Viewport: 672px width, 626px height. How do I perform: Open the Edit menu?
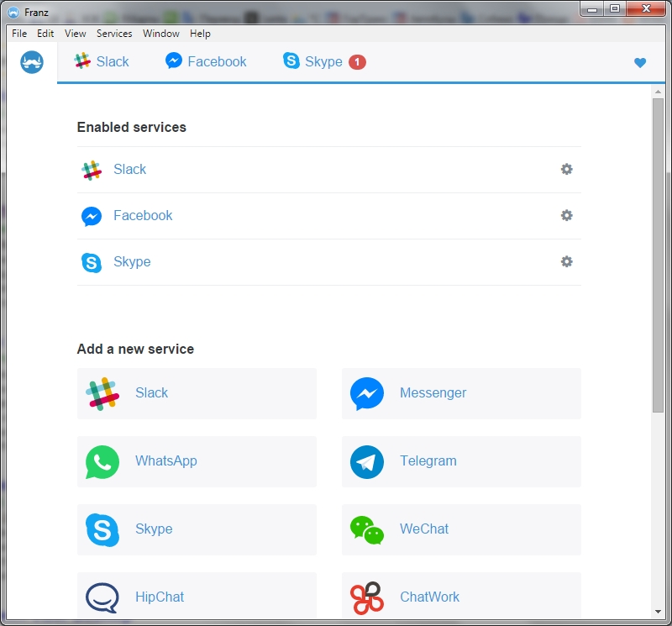coord(45,34)
